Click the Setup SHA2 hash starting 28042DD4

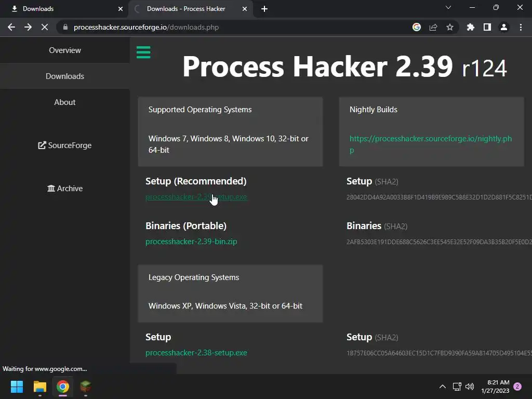439,197
